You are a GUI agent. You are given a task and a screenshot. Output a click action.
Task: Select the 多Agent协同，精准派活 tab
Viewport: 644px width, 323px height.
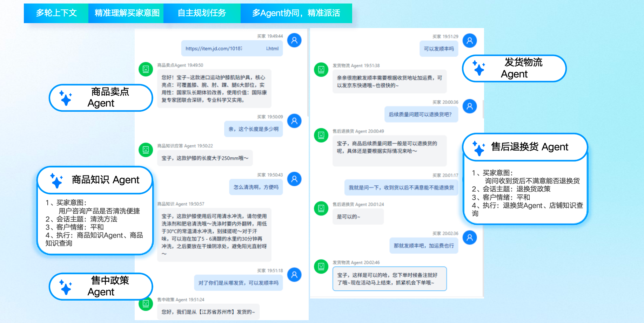tap(296, 13)
